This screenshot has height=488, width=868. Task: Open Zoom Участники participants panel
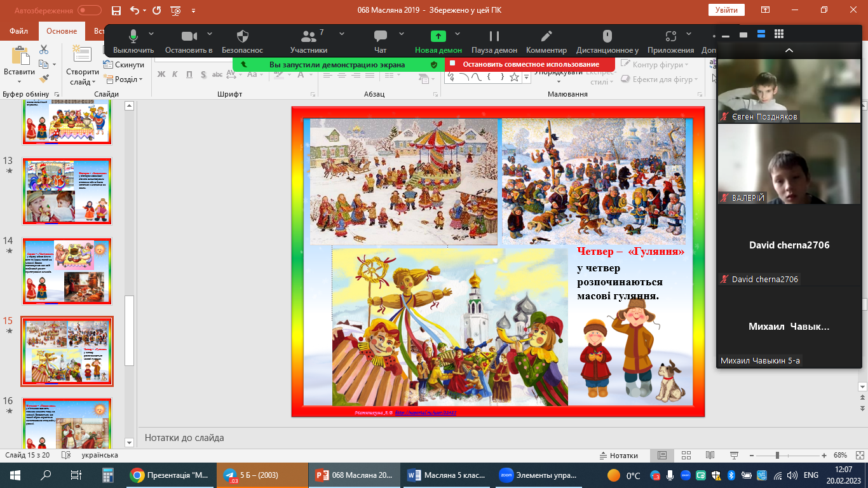click(x=309, y=41)
